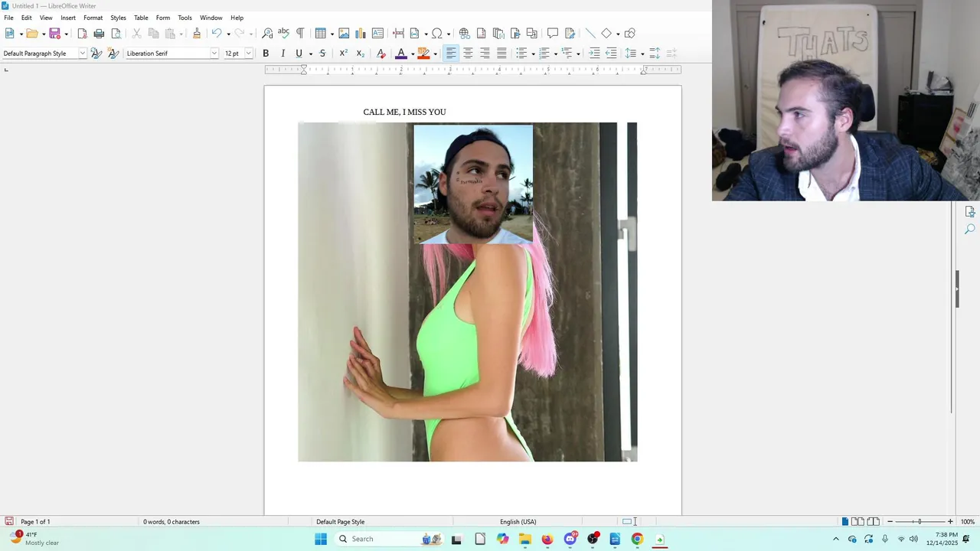Expand the unordered list dropdown arrow

tap(533, 54)
